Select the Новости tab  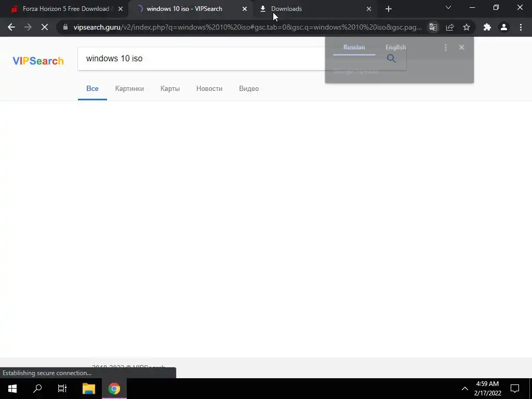pos(209,88)
